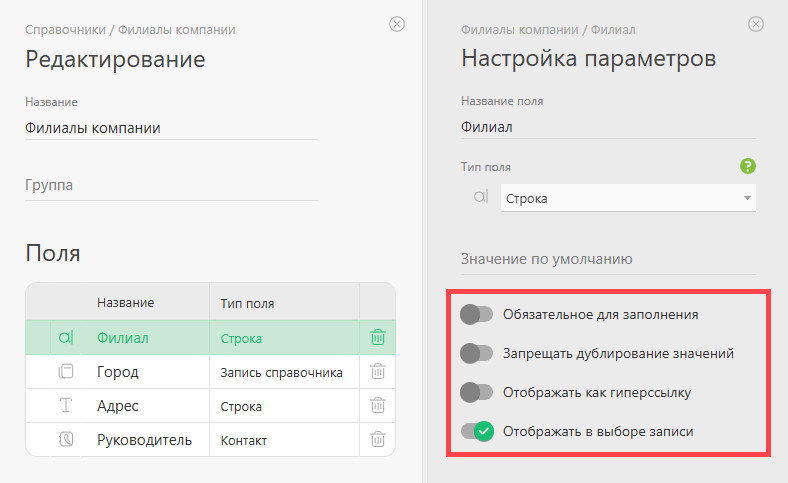Screen dimensions: 788x483
Task: Click the Название field with Филиалы компании
Action: pyautogui.click(x=170, y=127)
